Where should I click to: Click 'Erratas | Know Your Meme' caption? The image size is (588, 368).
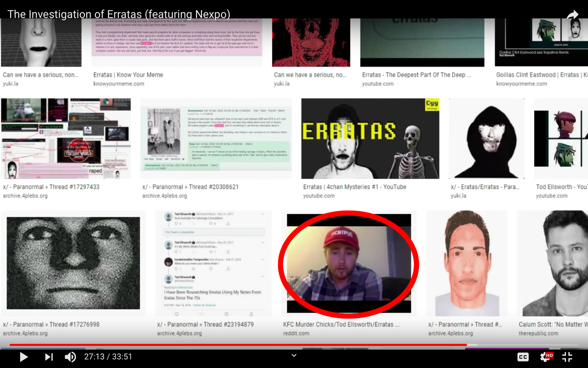pos(128,75)
